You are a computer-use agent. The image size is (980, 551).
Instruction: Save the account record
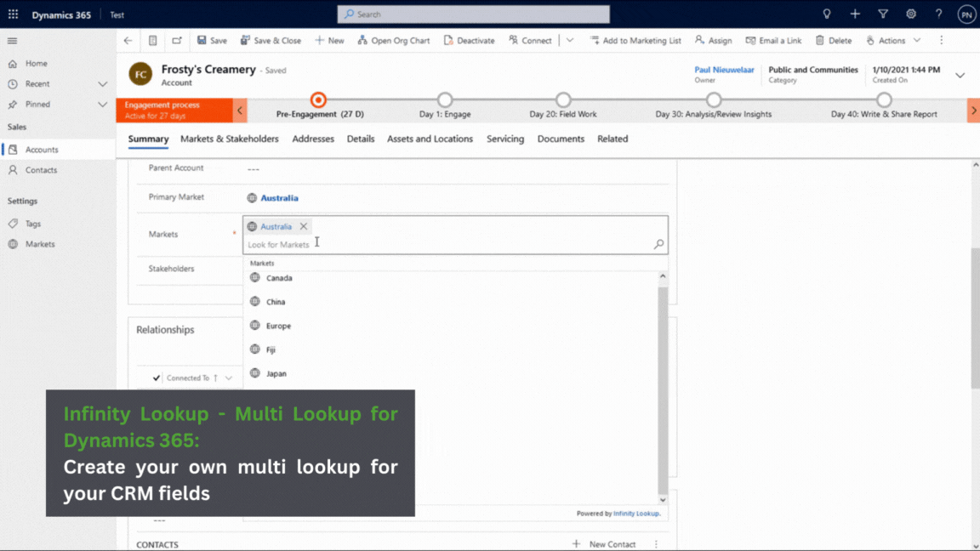point(212,40)
